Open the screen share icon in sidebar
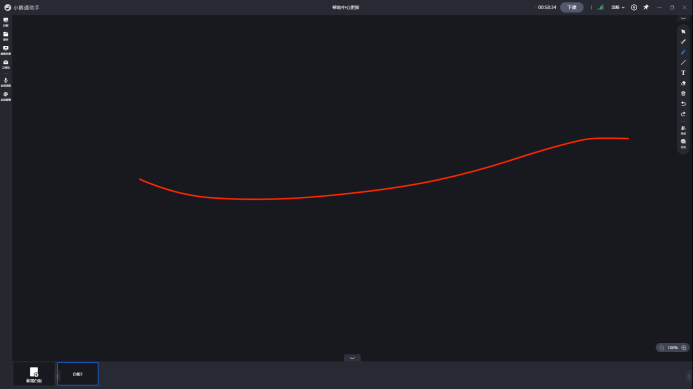 click(x=6, y=50)
